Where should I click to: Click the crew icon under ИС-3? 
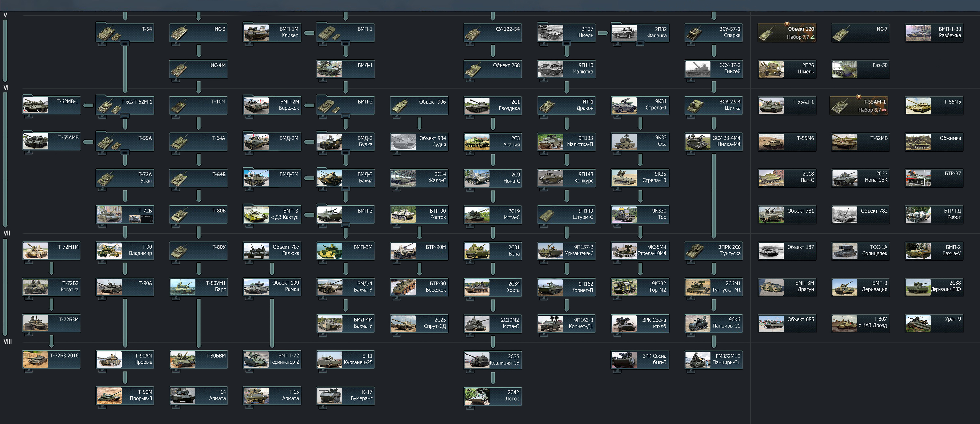[x=176, y=44]
